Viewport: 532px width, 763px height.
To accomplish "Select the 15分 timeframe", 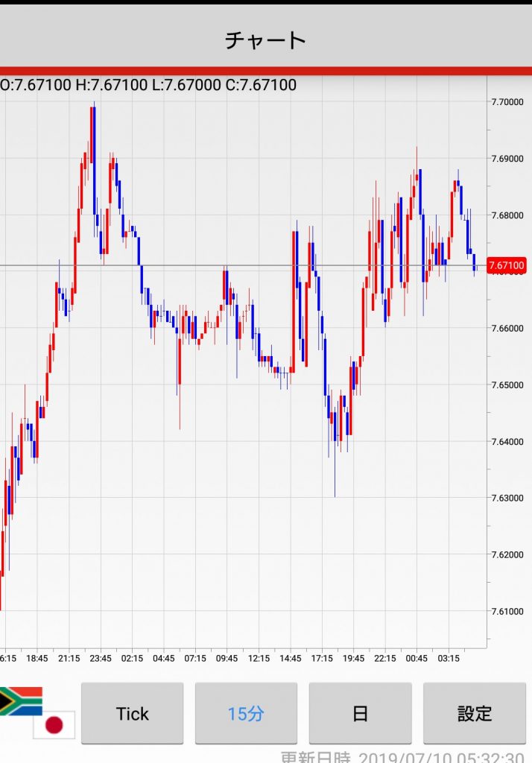I will point(246,713).
